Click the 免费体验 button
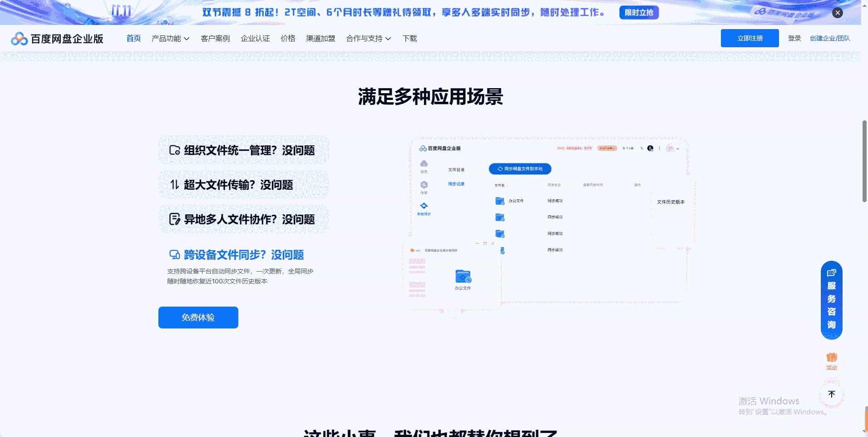 pos(197,317)
